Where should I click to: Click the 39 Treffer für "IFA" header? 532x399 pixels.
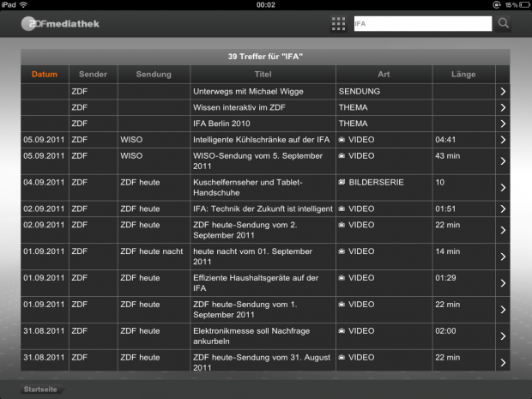[265, 57]
